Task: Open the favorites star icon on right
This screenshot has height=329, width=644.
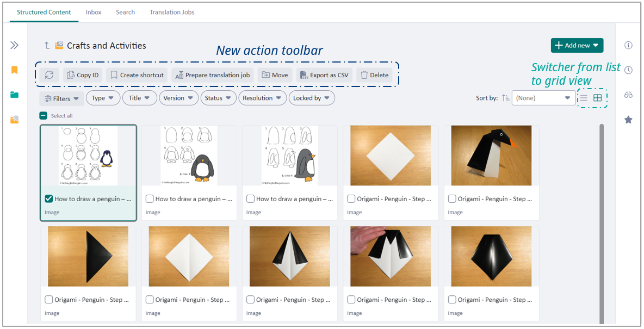Action: (628, 120)
